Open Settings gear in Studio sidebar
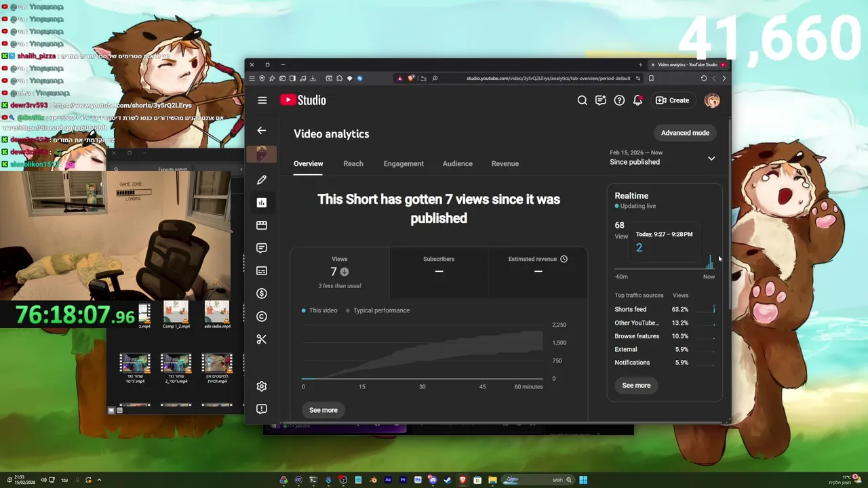Image resolution: width=868 pixels, height=488 pixels. point(262,386)
